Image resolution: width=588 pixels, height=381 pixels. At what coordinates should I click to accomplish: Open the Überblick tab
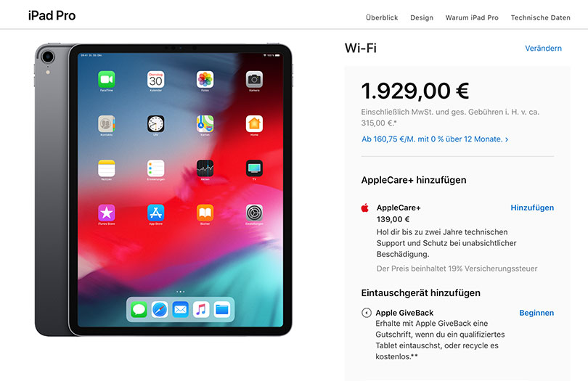coord(382,17)
